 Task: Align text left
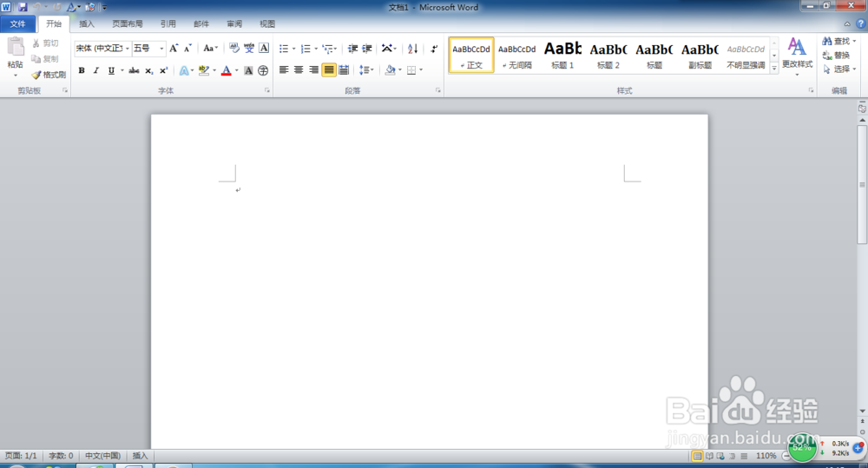[x=284, y=69]
